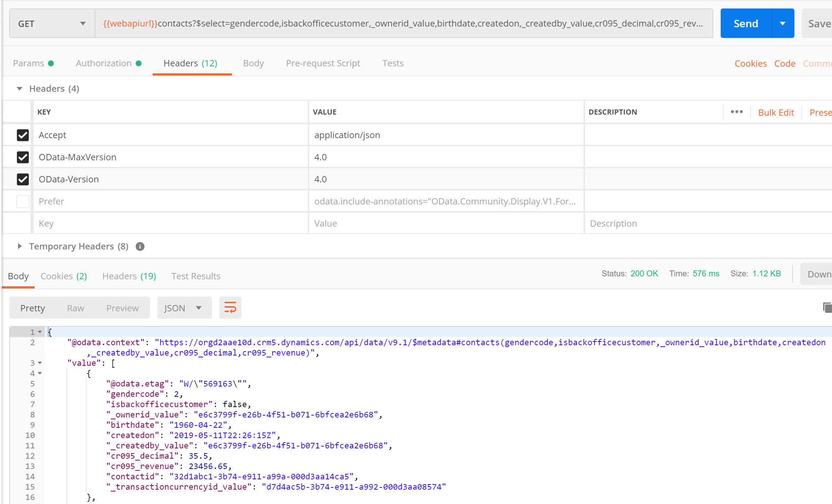Enable the Prefer header checkbox
Image resolution: width=832 pixels, height=504 pixels.
[23, 202]
